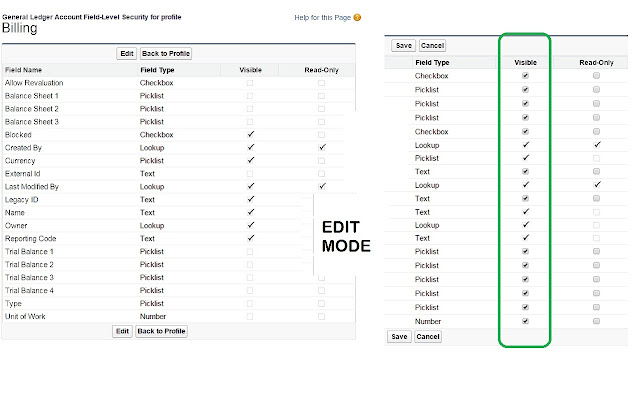The height and width of the screenshot is (400, 640).
Task: Click Visible box for Trial Balance 1
Action: 250,251
